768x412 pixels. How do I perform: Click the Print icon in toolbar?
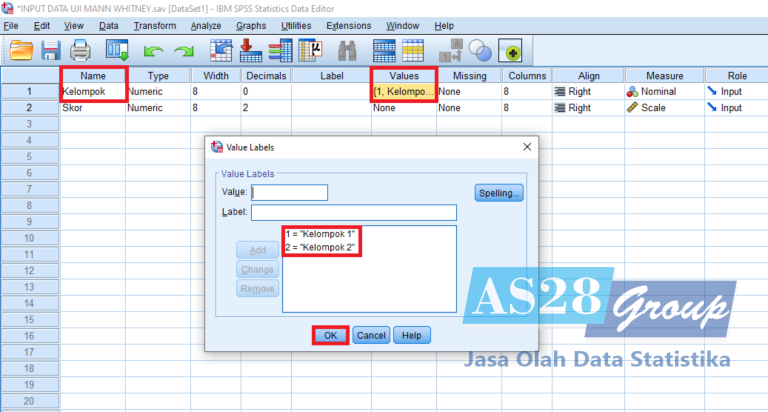tap(80, 50)
